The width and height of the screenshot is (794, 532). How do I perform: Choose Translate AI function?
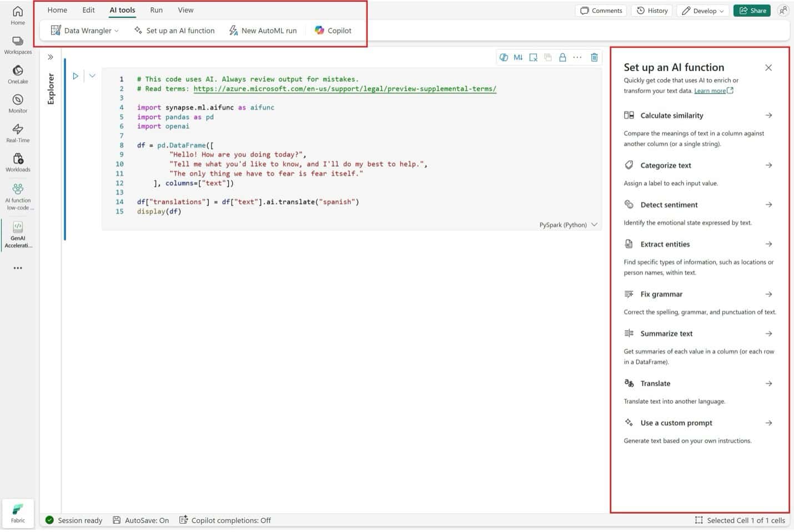point(698,383)
